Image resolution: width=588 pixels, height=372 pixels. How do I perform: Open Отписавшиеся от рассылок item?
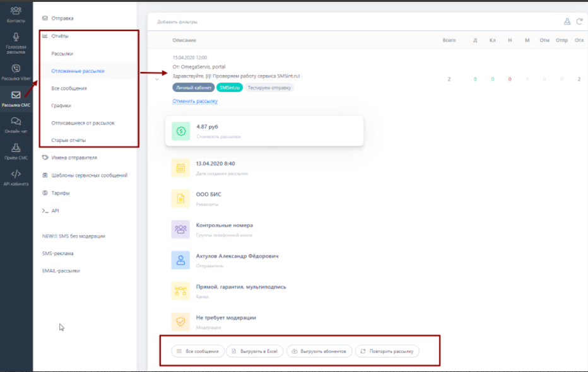83,123
